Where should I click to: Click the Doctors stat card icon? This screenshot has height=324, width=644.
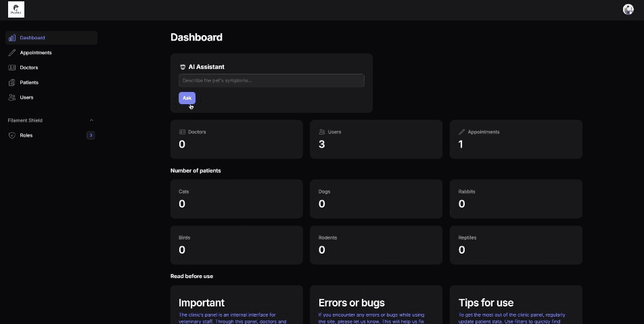(x=183, y=132)
